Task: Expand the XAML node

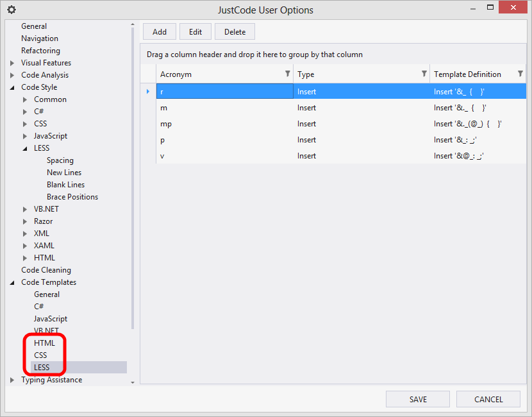Action: coord(25,246)
